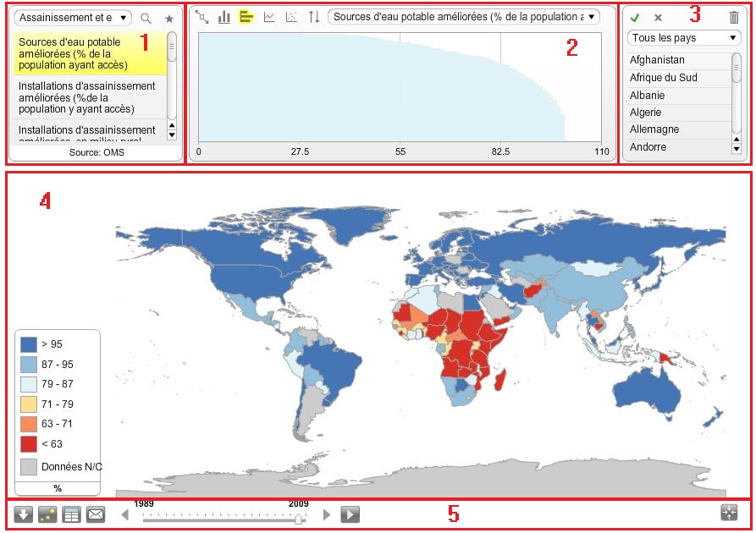Click the trash icon to clear selection
The width and height of the screenshot is (756, 533).
pos(733,17)
